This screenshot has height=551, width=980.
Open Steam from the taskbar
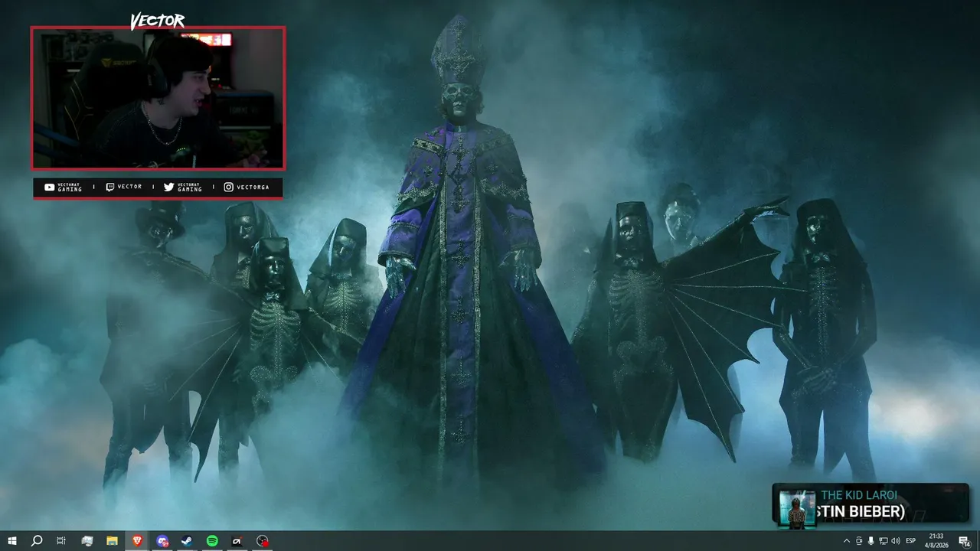coord(187,541)
